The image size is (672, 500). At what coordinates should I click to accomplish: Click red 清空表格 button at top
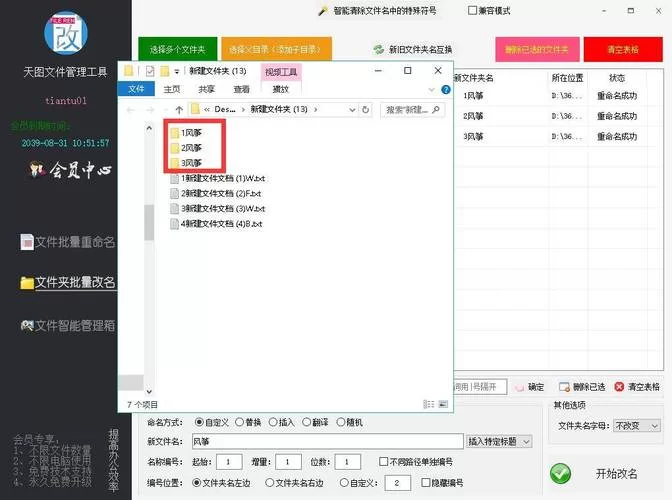(623, 49)
